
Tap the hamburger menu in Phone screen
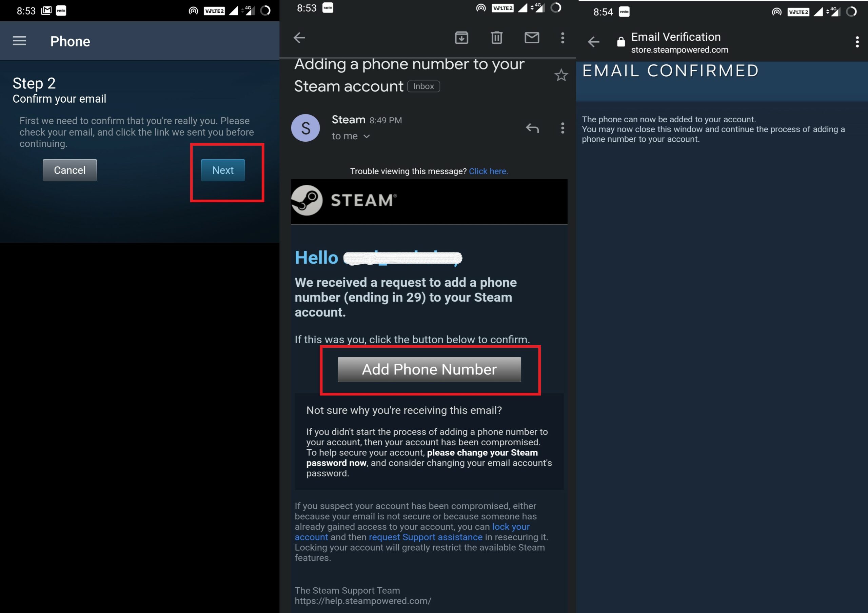pyautogui.click(x=20, y=40)
